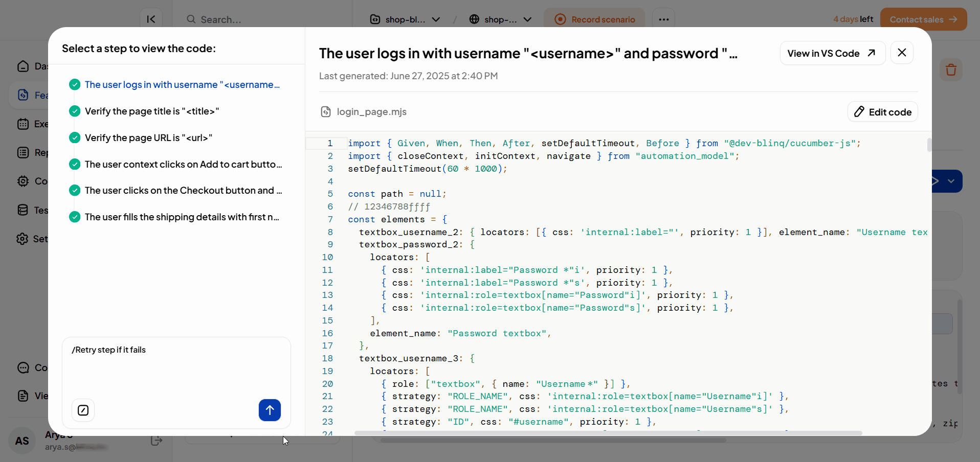This screenshot has height=462, width=980.
Task: Click the logout icon near user profile
Action: 157,441
